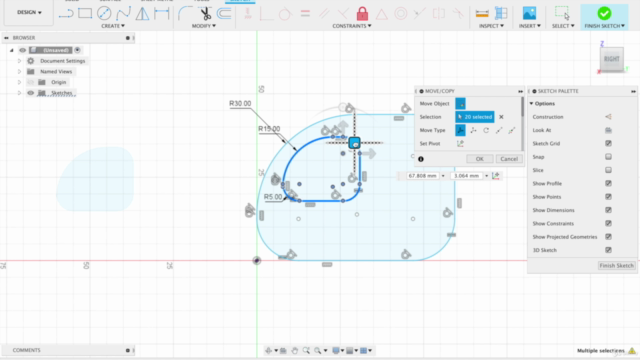Image resolution: width=640 pixels, height=360 pixels.
Task: Open the CREATE dropdown menu
Action: (x=113, y=26)
